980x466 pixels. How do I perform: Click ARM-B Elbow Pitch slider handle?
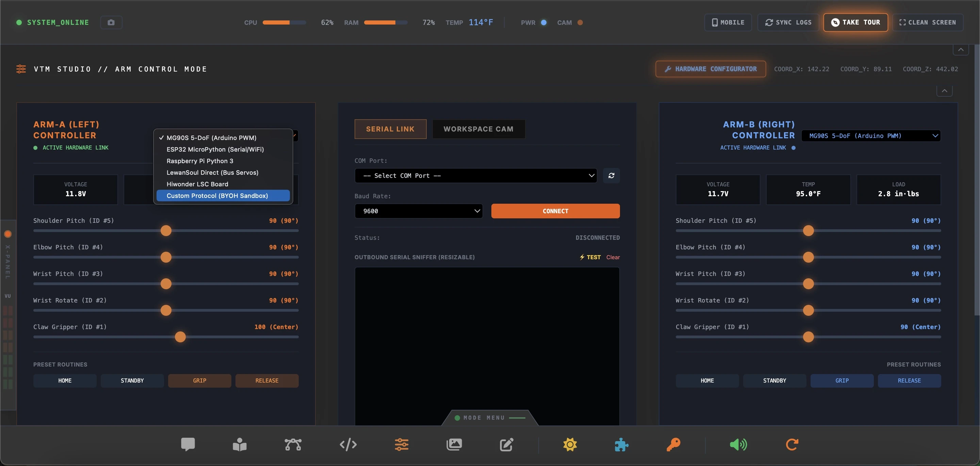(808, 258)
